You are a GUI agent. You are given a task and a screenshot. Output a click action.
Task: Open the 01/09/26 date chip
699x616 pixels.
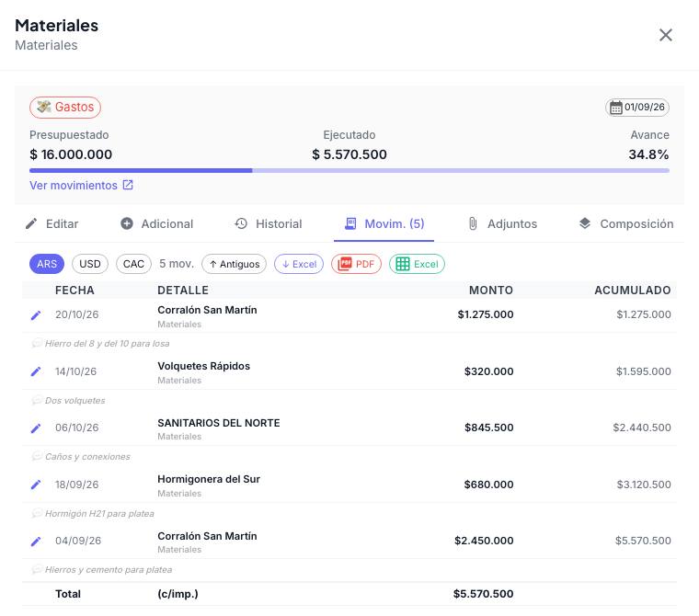pos(637,108)
